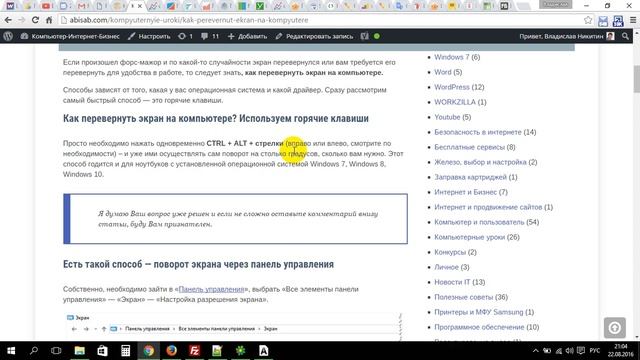This screenshot has width=640, height=360.
Task: Open Железо, выбор и настройка category
Action: tap(480, 162)
